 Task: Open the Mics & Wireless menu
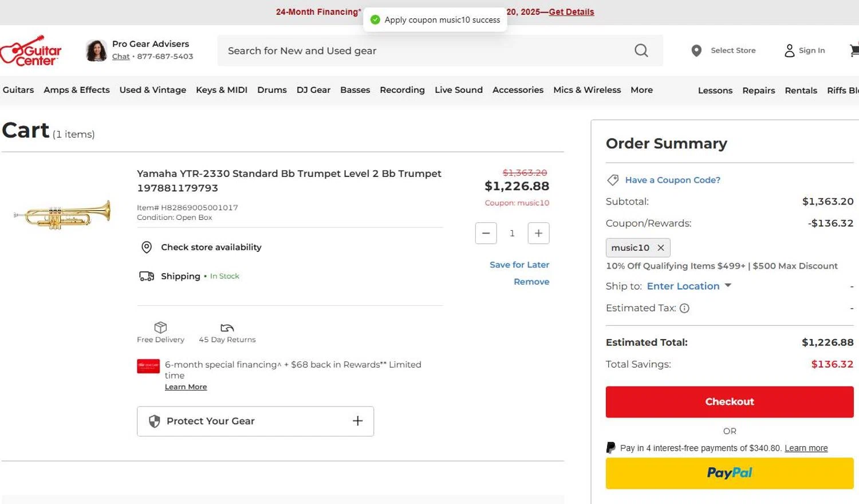click(587, 90)
